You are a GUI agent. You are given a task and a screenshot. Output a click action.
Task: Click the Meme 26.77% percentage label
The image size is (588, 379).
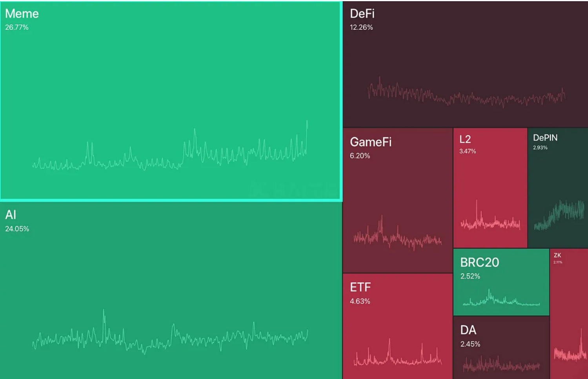click(x=17, y=27)
